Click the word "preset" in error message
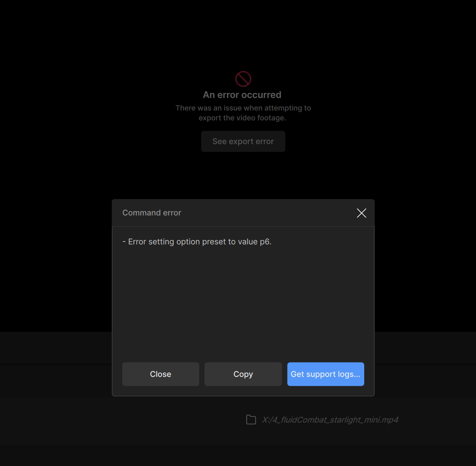This screenshot has width=476, height=466. (x=214, y=242)
